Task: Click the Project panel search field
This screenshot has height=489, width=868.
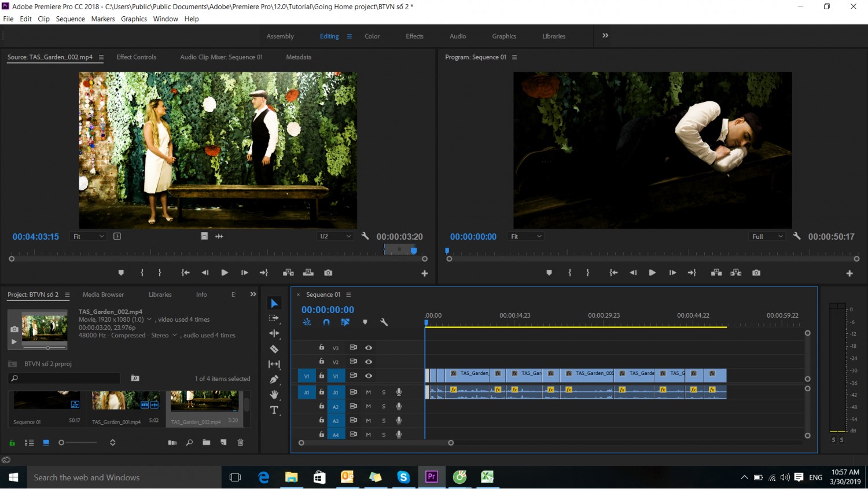Action: (x=64, y=378)
